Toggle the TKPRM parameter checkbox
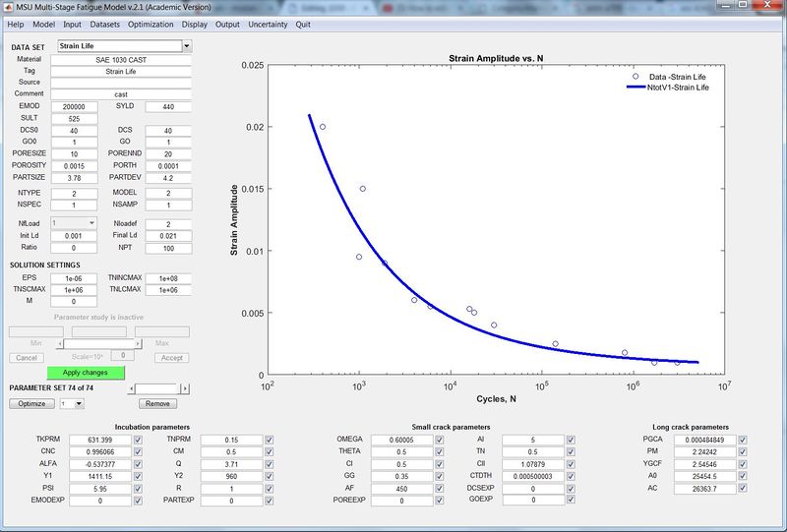Image resolution: width=787 pixels, height=532 pixels. point(138,440)
